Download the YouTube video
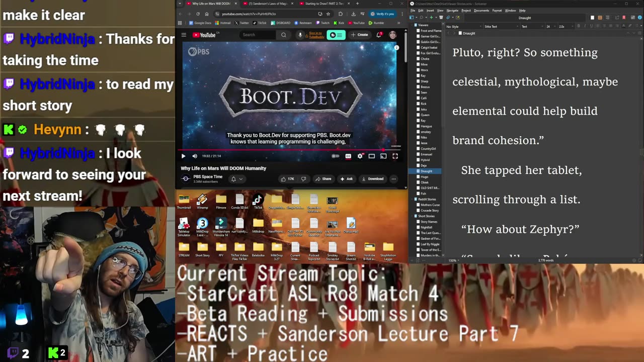 373,179
